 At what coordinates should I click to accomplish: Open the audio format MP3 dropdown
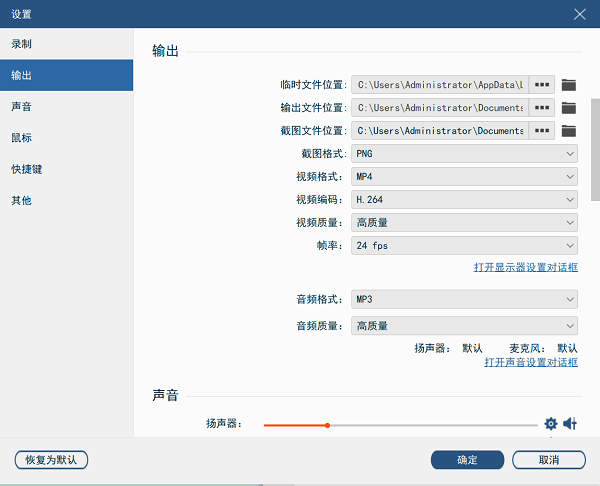[464, 300]
